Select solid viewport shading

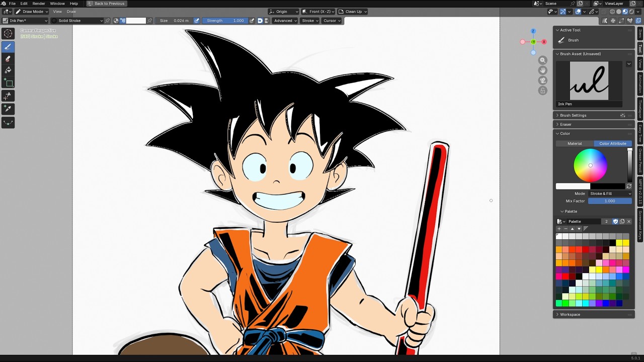pos(619,12)
